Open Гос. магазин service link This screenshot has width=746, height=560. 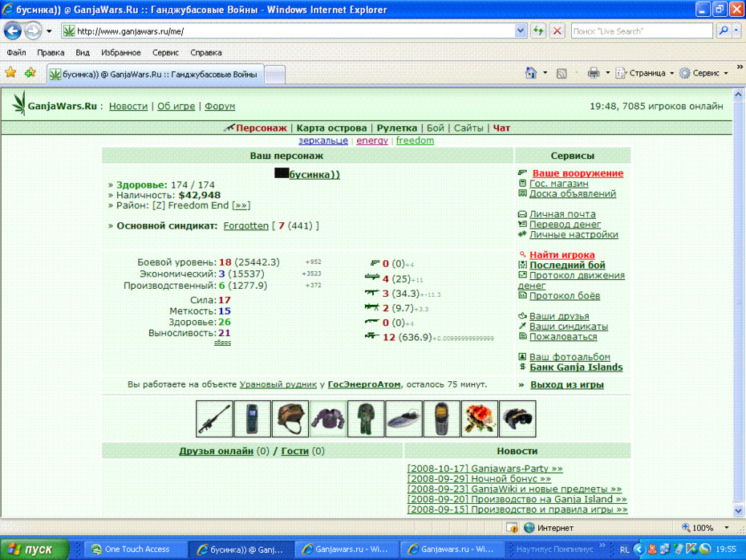click(558, 183)
